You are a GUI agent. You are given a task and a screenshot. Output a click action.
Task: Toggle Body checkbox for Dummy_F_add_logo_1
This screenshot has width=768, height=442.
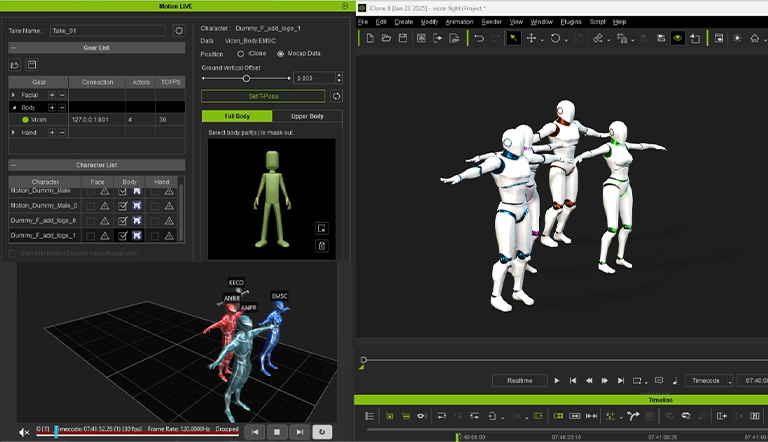(x=122, y=235)
